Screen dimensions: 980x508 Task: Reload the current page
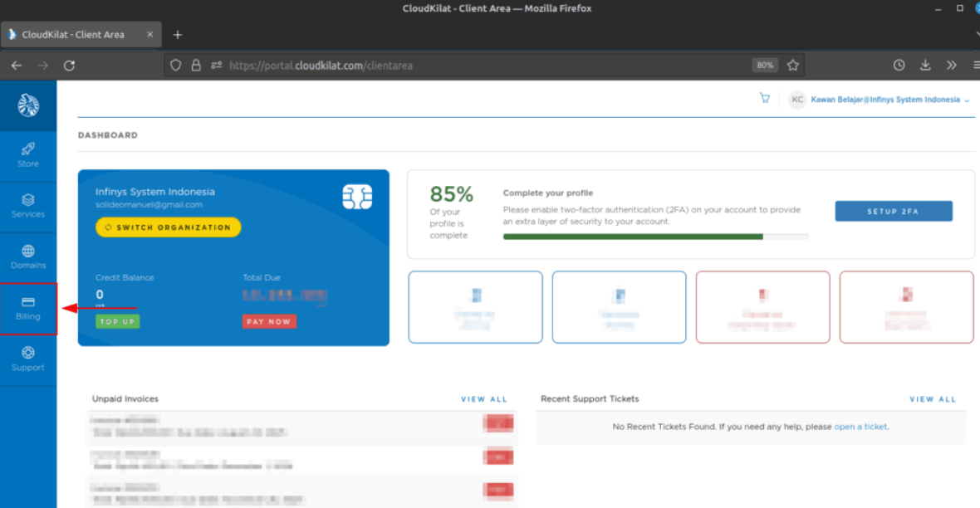(x=70, y=65)
